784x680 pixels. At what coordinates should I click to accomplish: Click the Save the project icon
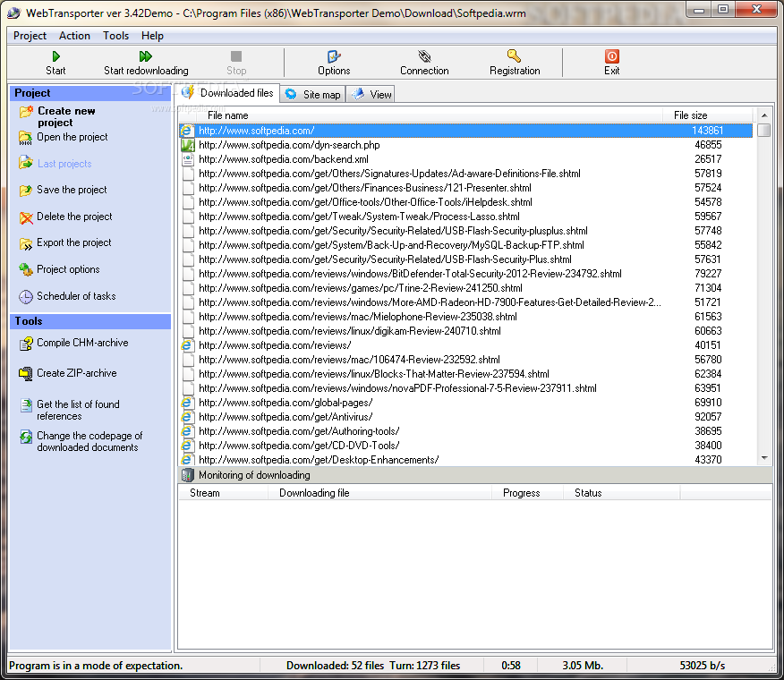coord(25,191)
